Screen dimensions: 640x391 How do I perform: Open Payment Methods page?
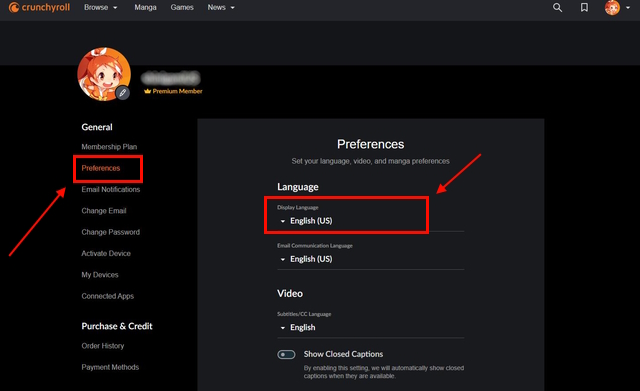coord(110,367)
